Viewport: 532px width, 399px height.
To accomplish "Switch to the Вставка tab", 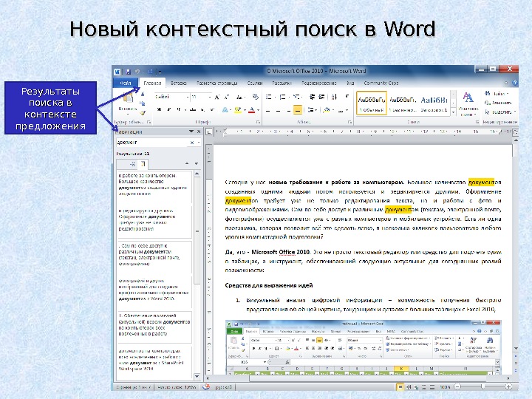I will pos(179,83).
